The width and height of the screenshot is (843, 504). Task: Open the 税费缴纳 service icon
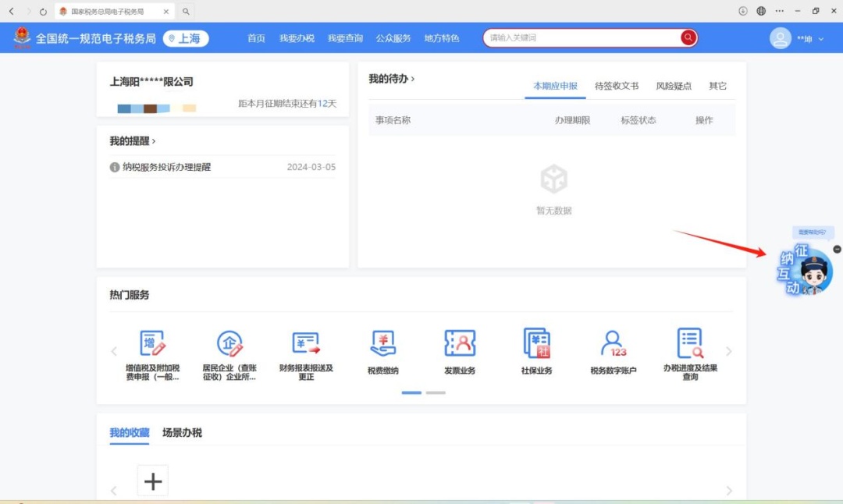pyautogui.click(x=382, y=343)
